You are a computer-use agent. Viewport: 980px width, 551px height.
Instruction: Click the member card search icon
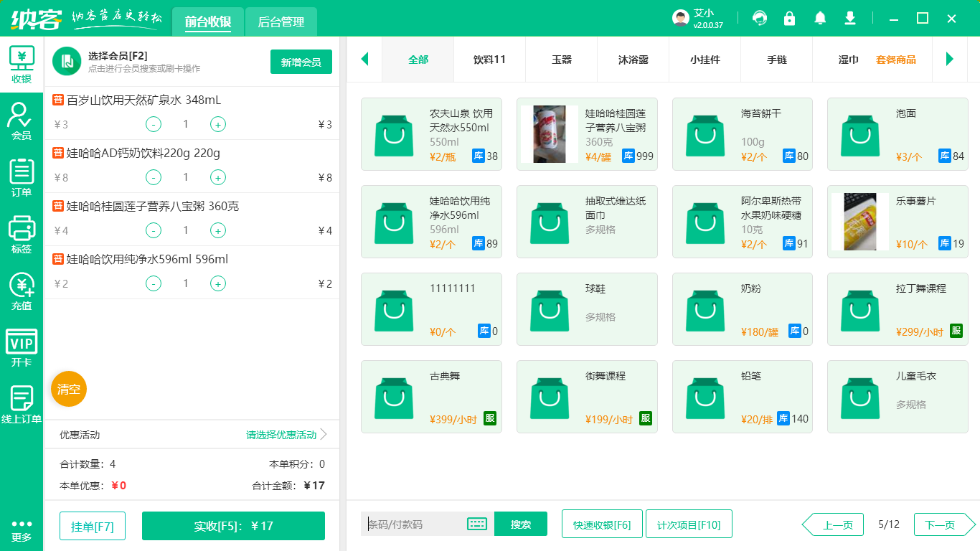pyautogui.click(x=67, y=62)
